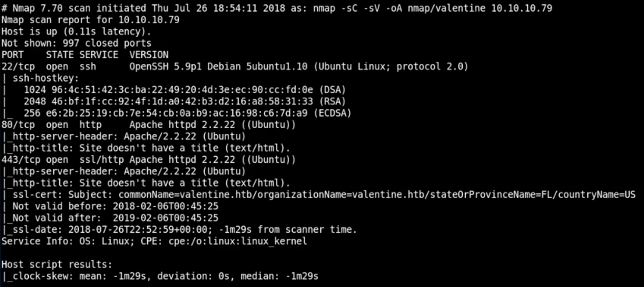
Task: Click the VERSION column header
Action: 149,55
